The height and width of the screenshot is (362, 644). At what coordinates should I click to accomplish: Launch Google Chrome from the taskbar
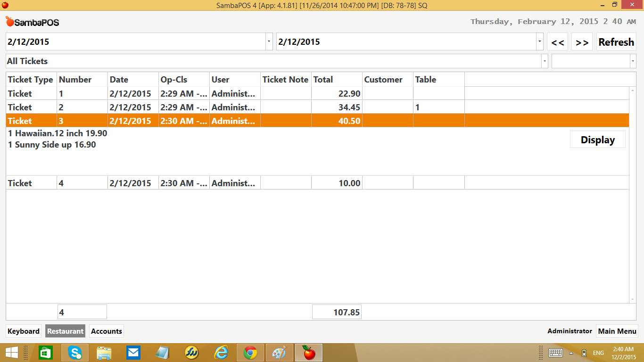250,353
